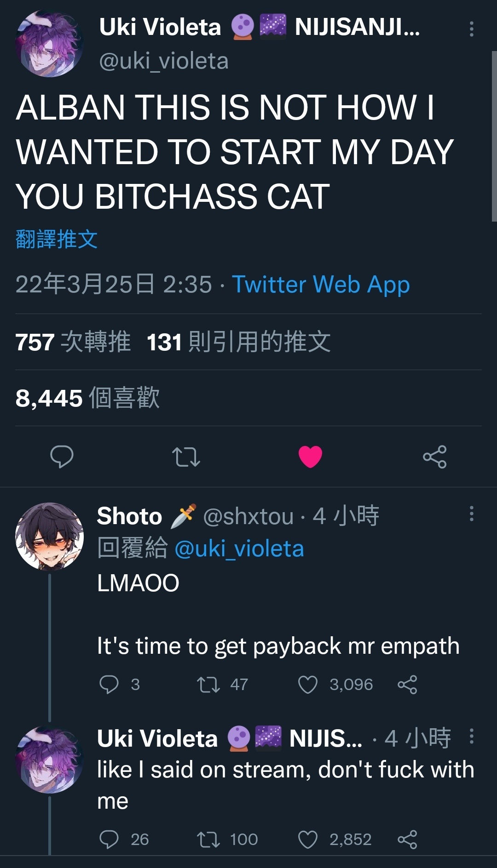Share Shoto's reply tweet

point(407,684)
